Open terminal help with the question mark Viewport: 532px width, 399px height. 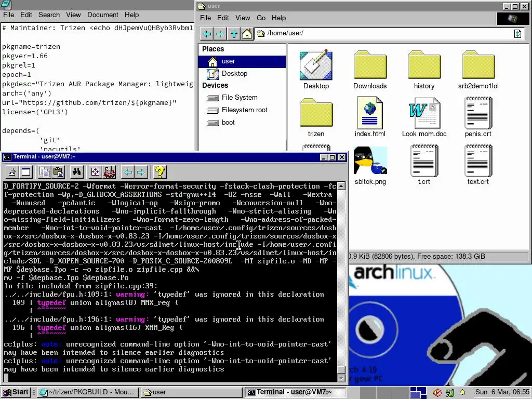click(x=160, y=172)
